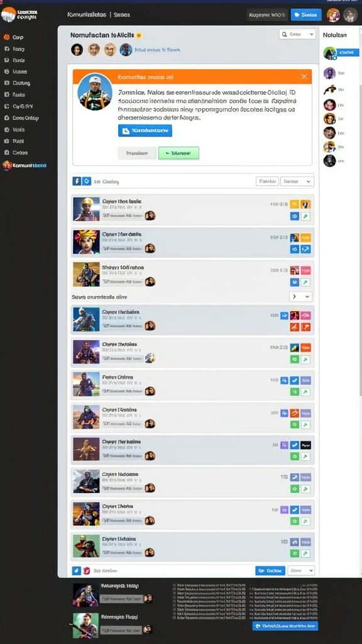Image resolution: width=362 pixels, height=644 pixels.
Task: Click the orange swoosh icon in the hooded-desert row
Action: point(294,413)
